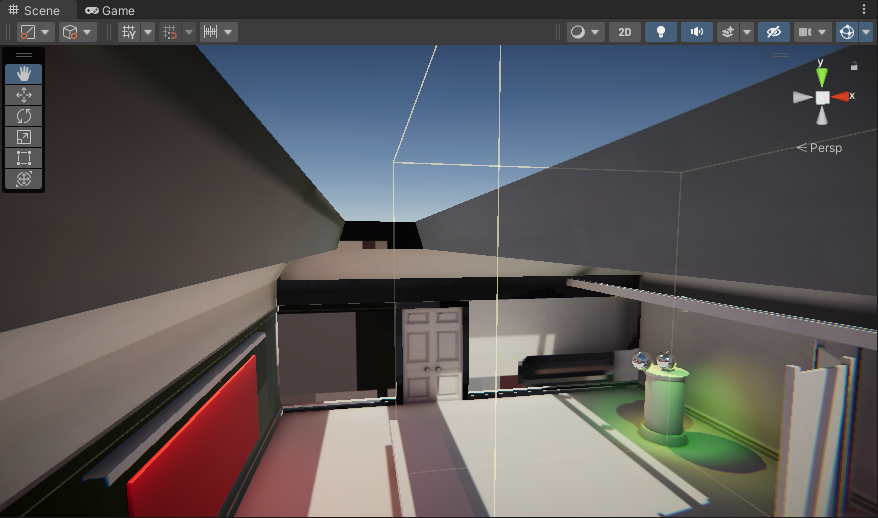
Task: Toggle 2D view mode
Action: tap(625, 32)
